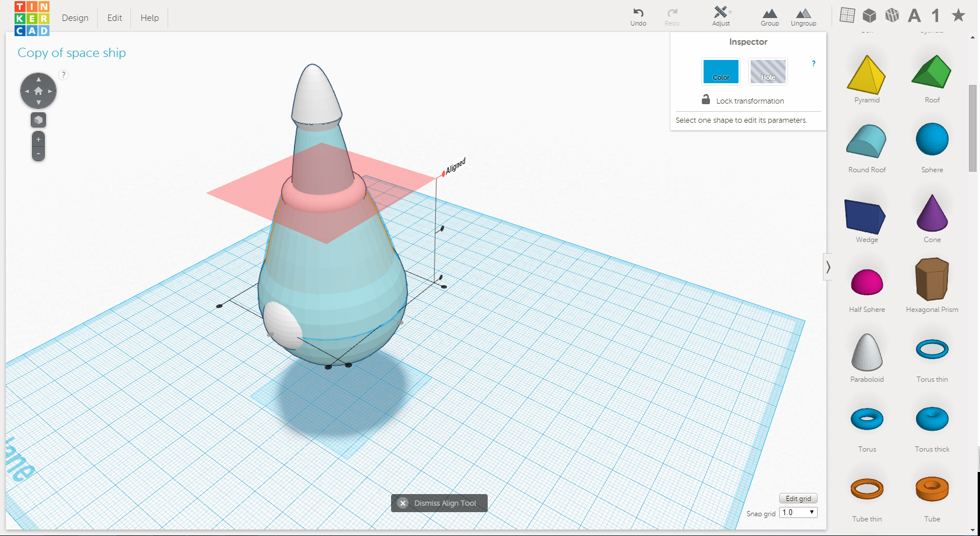Pick the orange Tube thin shape
980x536 pixels.
(867, 489)
